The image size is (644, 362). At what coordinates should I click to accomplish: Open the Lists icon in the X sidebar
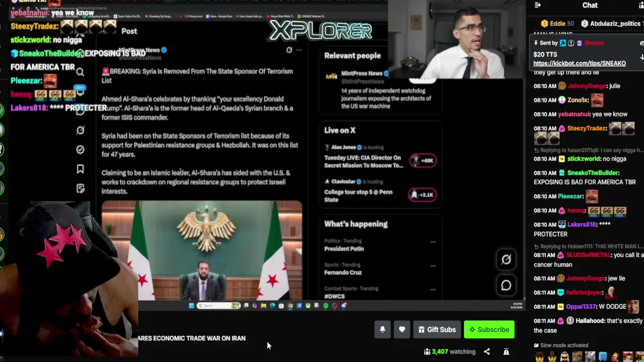80,188
